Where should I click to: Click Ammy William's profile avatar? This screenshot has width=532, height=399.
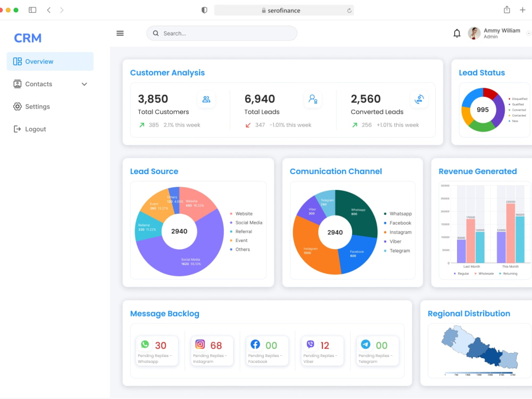(x=474, y=33)
